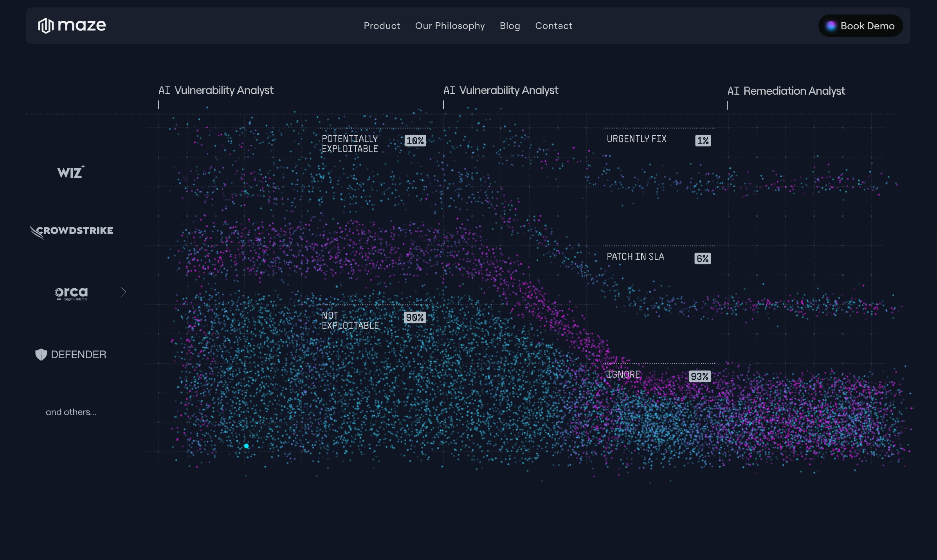Click the WIZ logo

[x=71, y=172]
